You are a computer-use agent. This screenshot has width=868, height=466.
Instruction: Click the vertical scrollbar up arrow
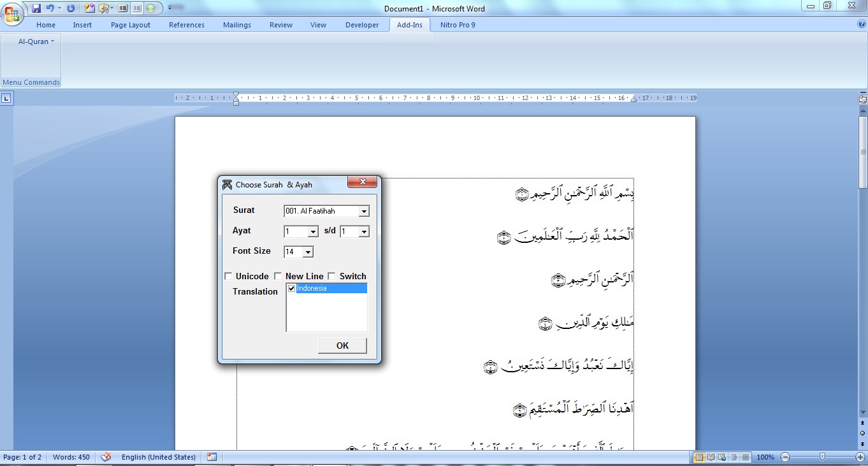coord(863,110)
